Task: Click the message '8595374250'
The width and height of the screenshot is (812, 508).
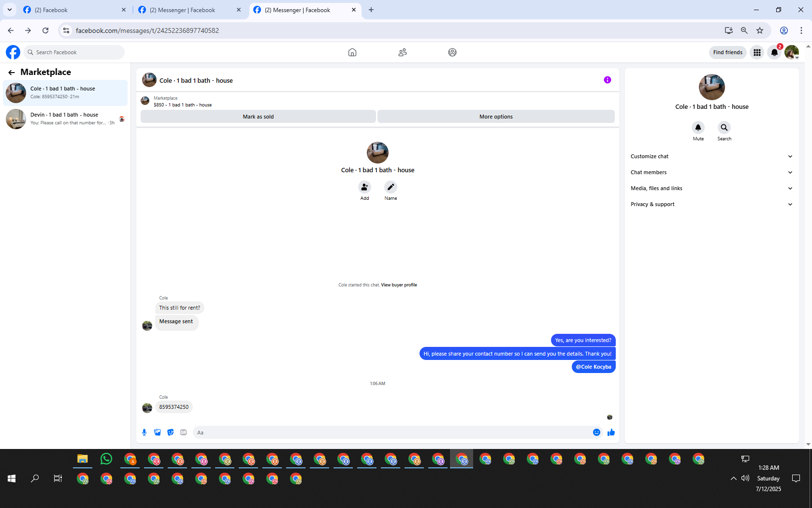Action: click(174, 407)
